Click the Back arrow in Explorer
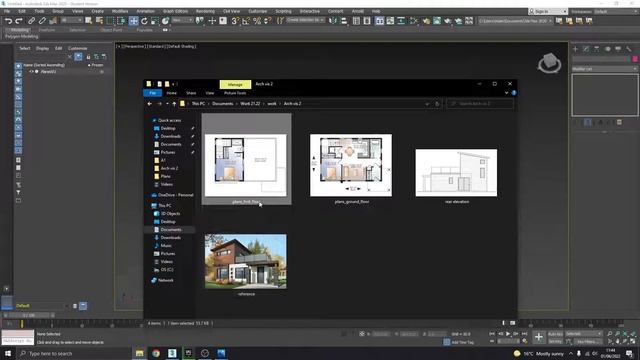Screen dimensions: 640x360 pos(150,104)
